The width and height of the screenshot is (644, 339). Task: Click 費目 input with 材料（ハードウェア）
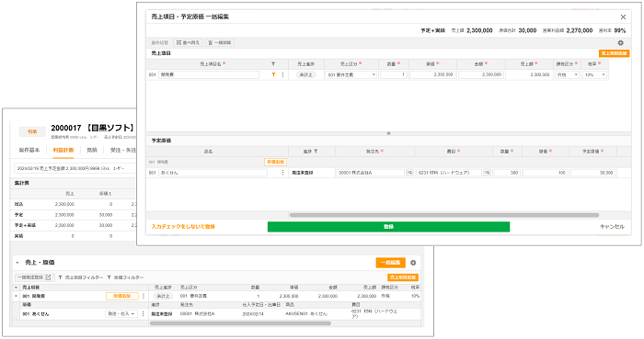click(449, 173)
